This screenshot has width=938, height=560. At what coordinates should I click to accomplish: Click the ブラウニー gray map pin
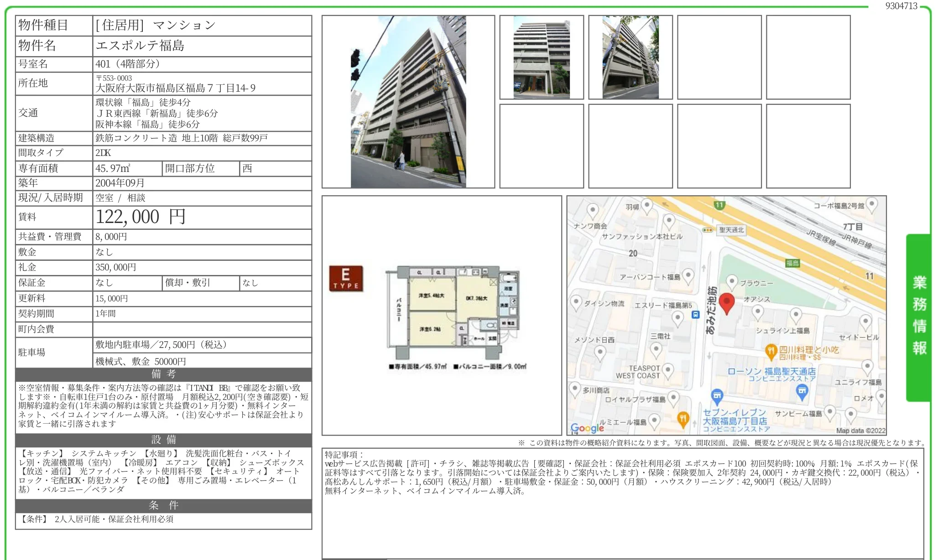point(732,282)
